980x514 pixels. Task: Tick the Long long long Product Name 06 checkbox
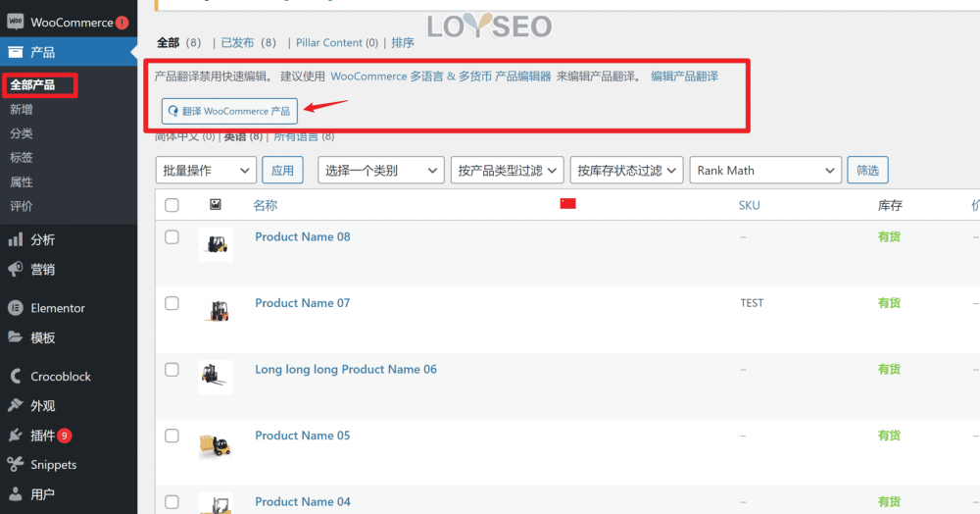click(171, 370)
